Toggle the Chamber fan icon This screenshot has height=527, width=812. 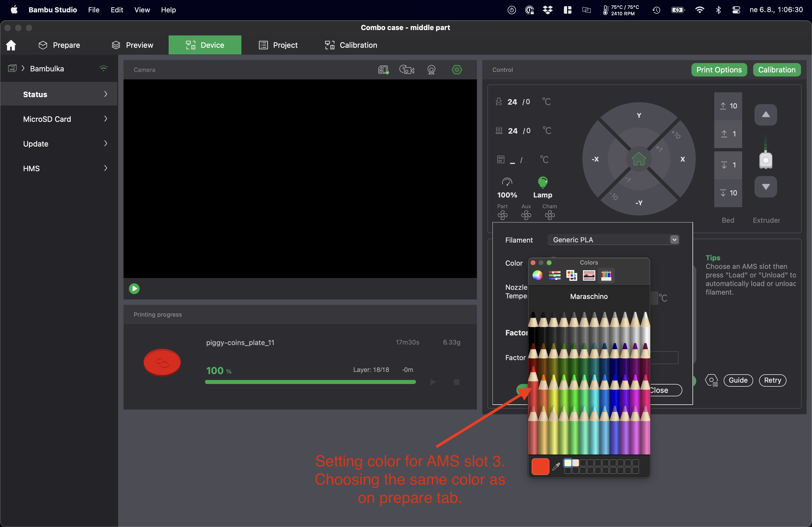[x=549, y=215]
